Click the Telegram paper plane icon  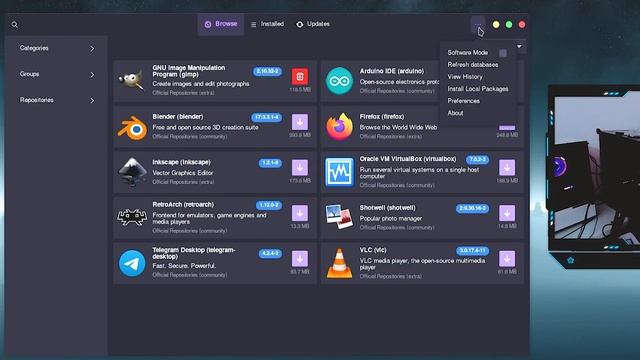coord(132,263)
